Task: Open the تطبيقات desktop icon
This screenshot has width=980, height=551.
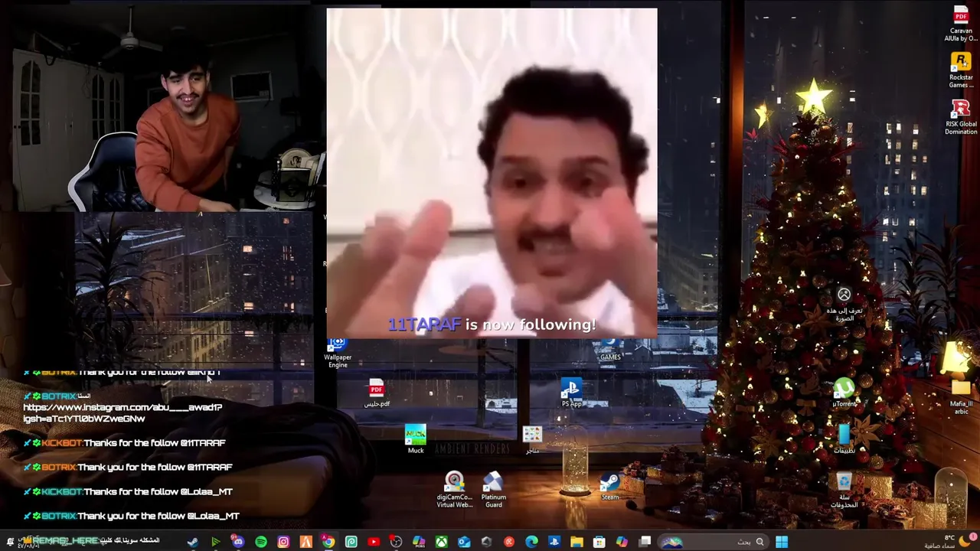Action: pyautogui.click(x=844, y=440)
